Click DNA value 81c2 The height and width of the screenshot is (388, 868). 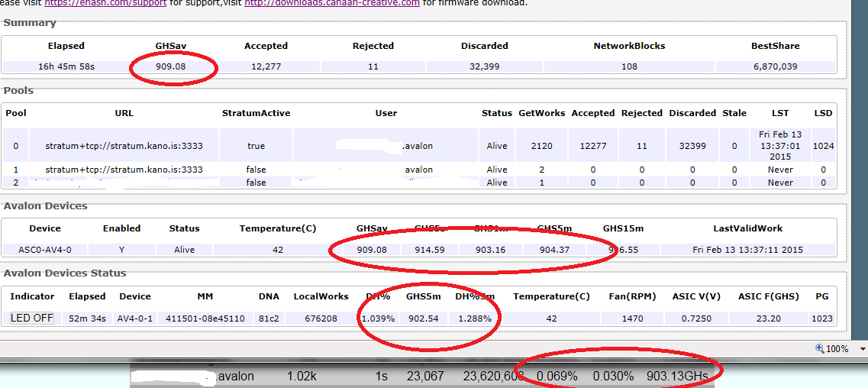point(269,318)
